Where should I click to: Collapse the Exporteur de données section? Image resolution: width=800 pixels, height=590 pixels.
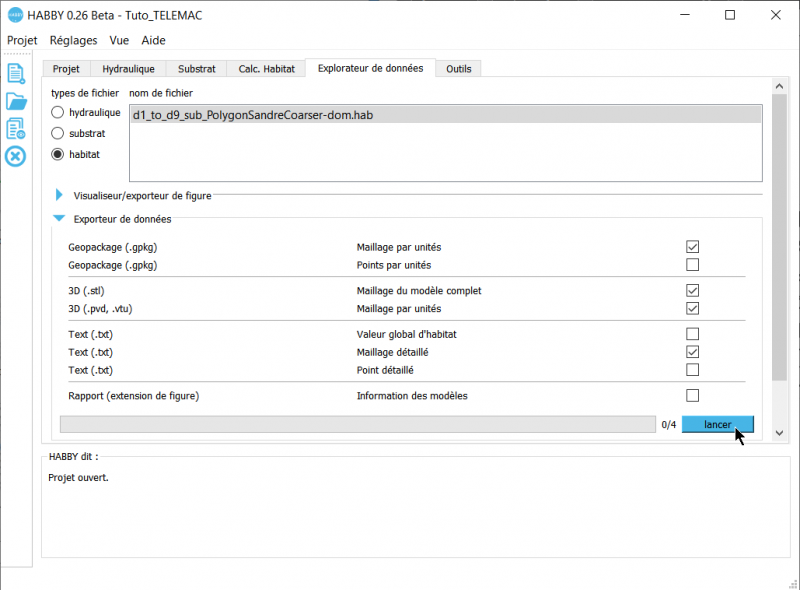[x=58, y=218]
